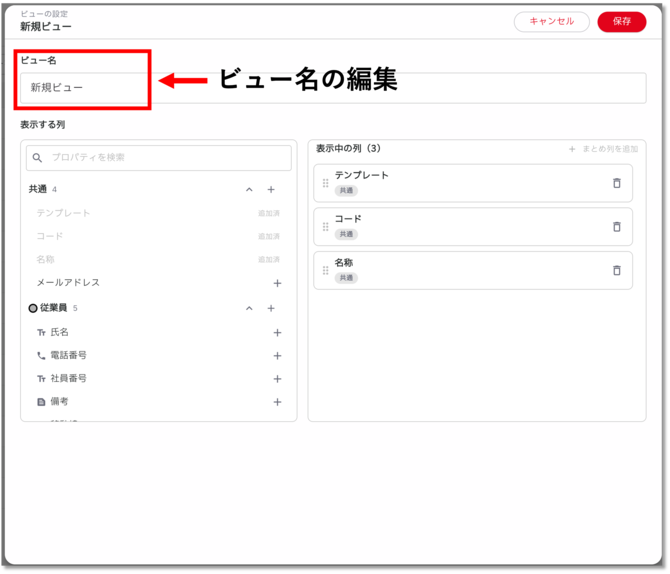Add 氏名 column with plus
Viewport: 670px width, 574px height.
(x=277, y=333)
